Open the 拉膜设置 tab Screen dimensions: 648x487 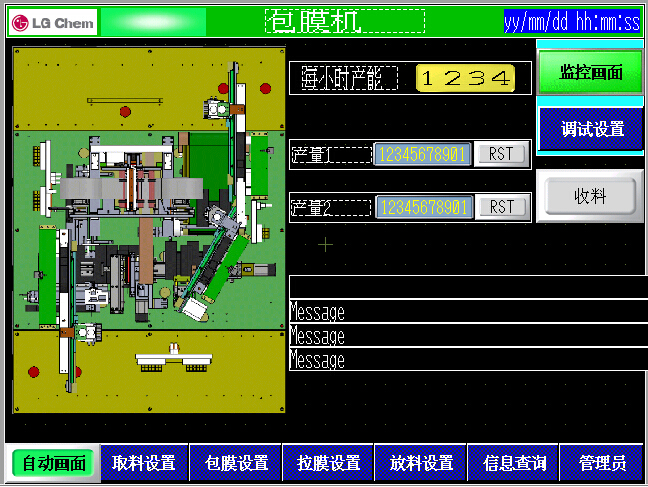329,463
